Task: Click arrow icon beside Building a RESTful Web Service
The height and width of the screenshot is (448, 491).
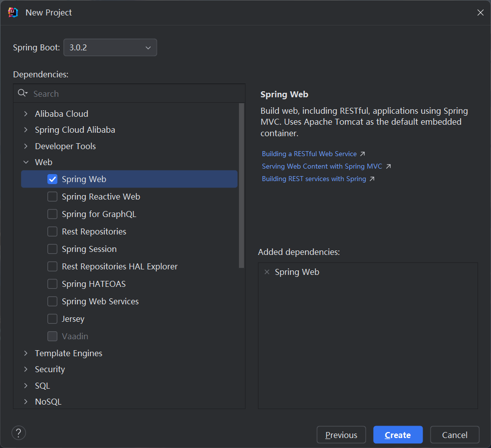Action: (362, 154)
